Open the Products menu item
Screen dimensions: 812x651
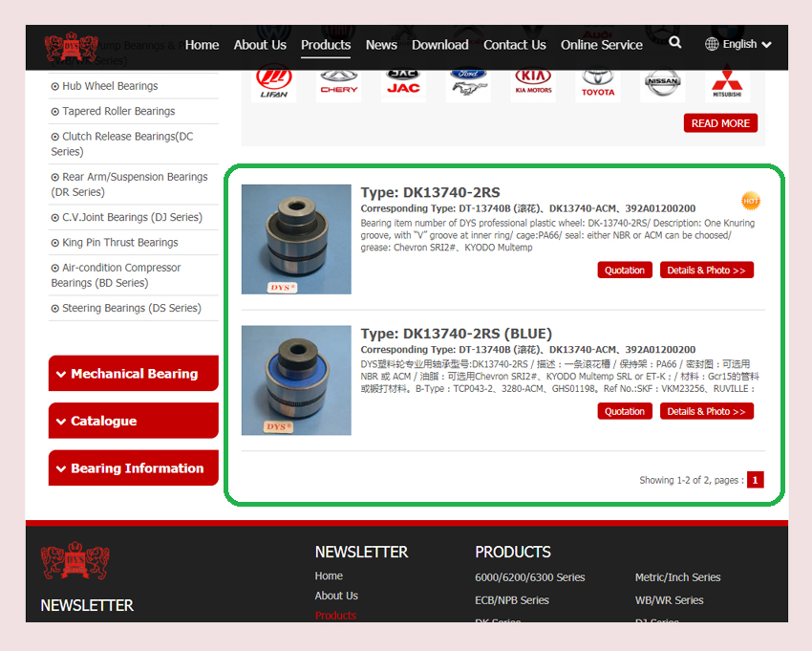pyautogui.click(x=326, y=45)
